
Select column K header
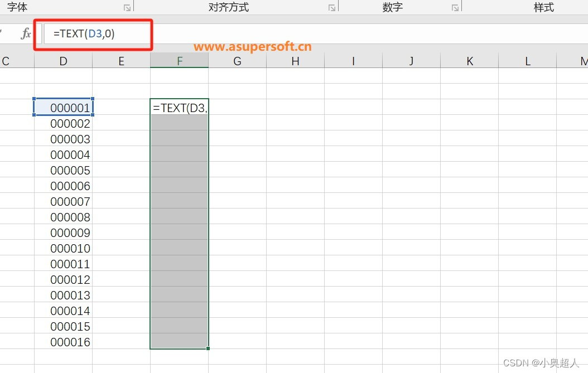click(470, 61)
